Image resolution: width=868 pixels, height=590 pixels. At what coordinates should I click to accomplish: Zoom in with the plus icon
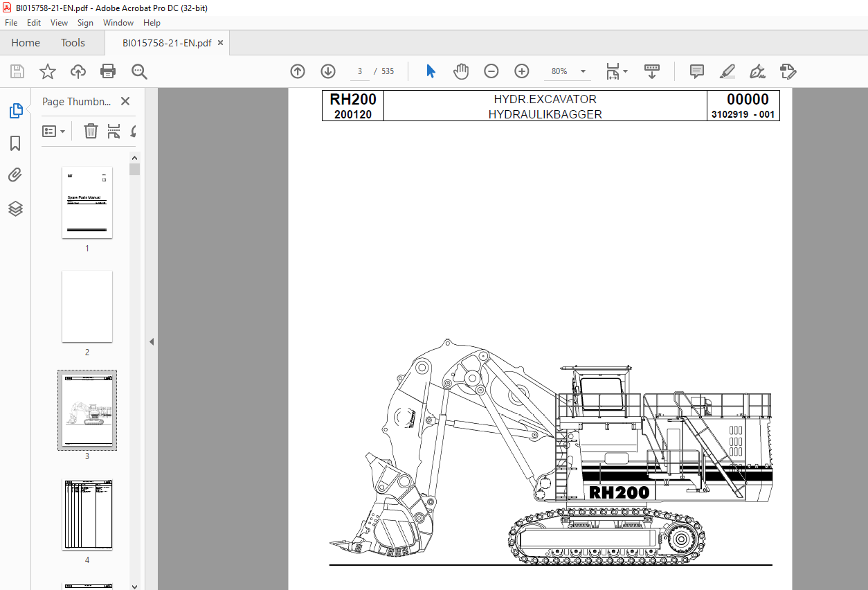tap(522, 71)
